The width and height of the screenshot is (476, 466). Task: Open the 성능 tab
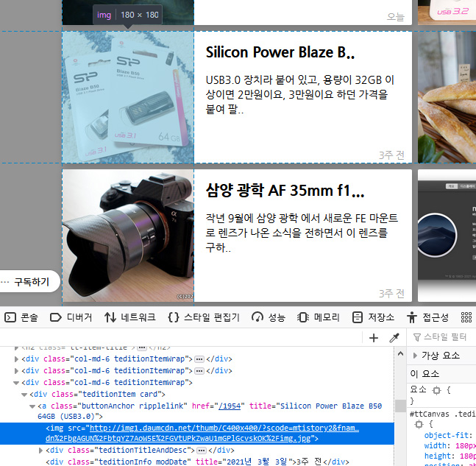(x=269, y=317)
